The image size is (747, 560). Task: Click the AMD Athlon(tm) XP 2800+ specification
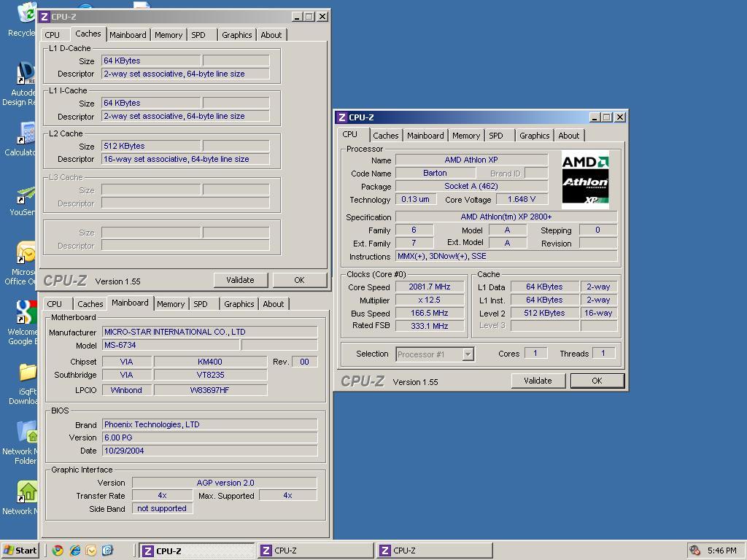click(506, 217)
